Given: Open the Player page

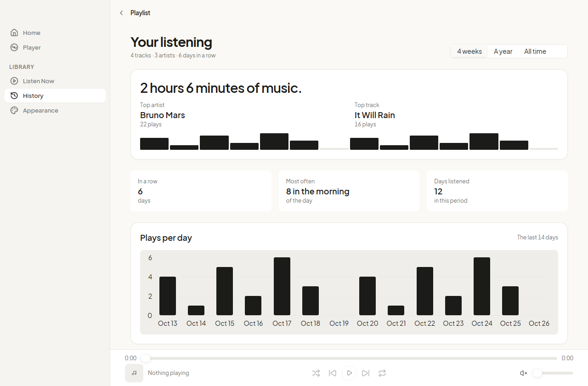Looking at the screenshot, I should point(55,47).
